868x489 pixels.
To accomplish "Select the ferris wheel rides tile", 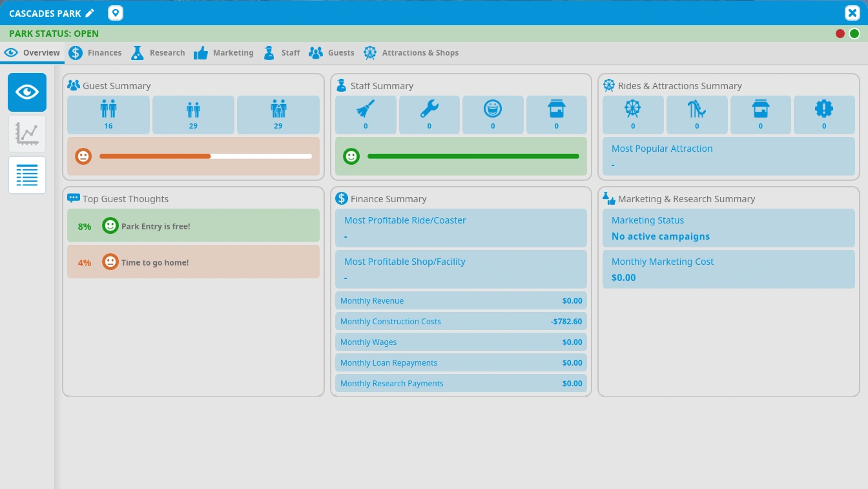I will coord(633,115).
